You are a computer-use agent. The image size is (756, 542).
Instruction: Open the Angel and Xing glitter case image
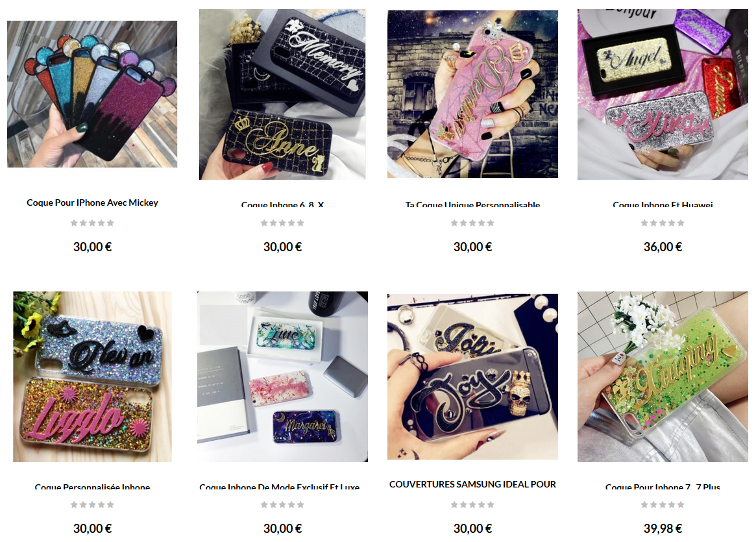[x=663, y=94]
